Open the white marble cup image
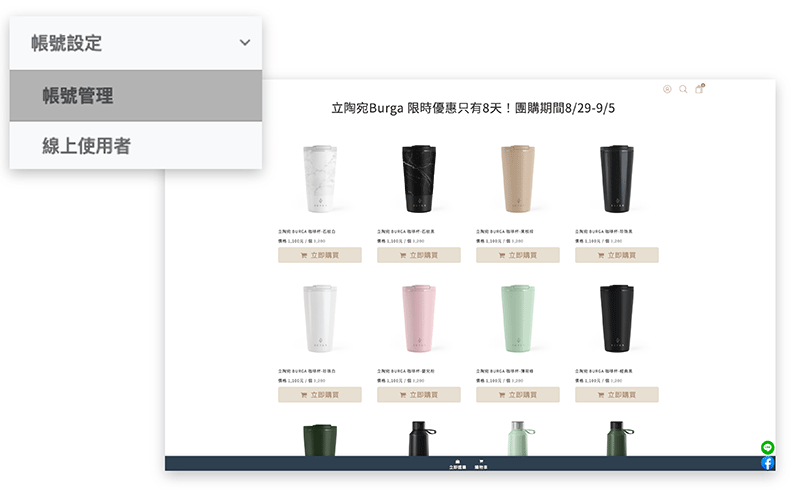This screenshot has height=496, width=800. coord(320,179)
